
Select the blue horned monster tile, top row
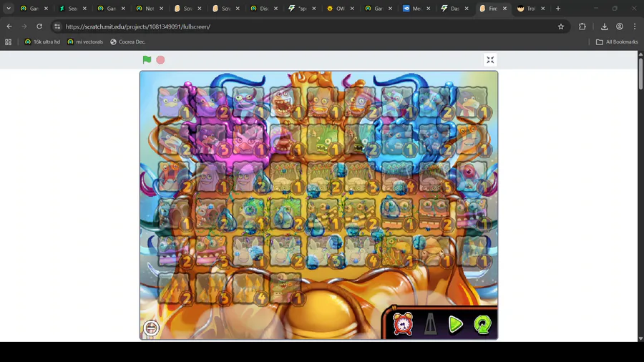(x=249, y=102)
